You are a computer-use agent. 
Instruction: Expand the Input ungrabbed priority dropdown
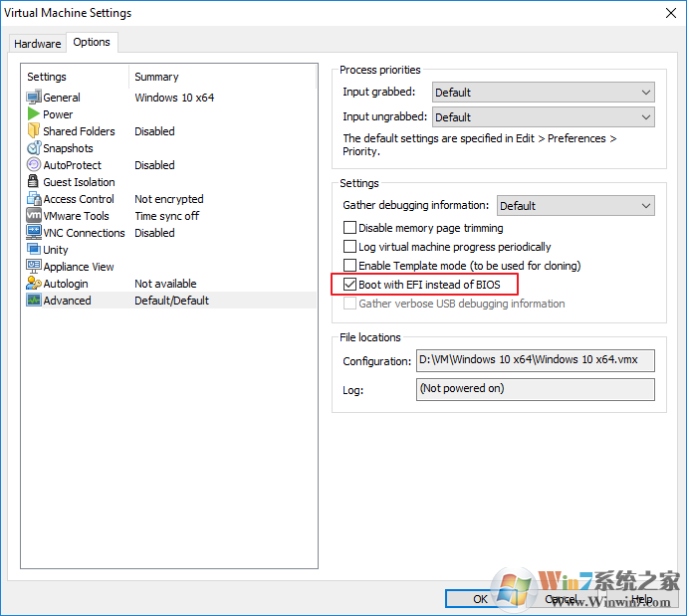(x=543, y=117)
